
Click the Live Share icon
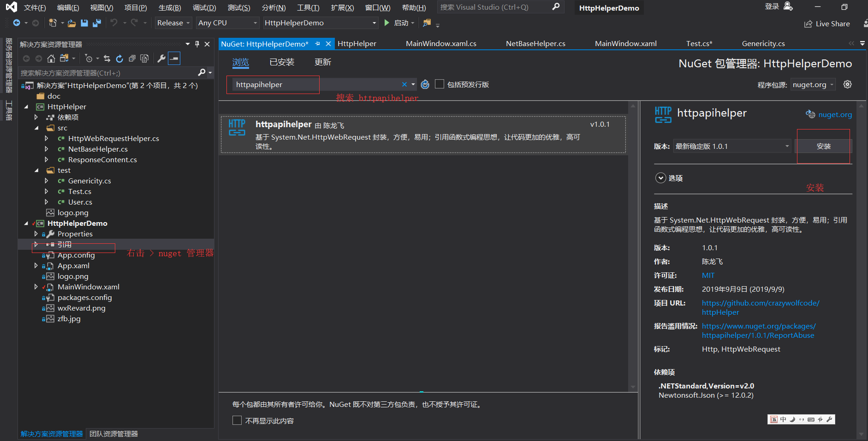(x=808, y=24)
